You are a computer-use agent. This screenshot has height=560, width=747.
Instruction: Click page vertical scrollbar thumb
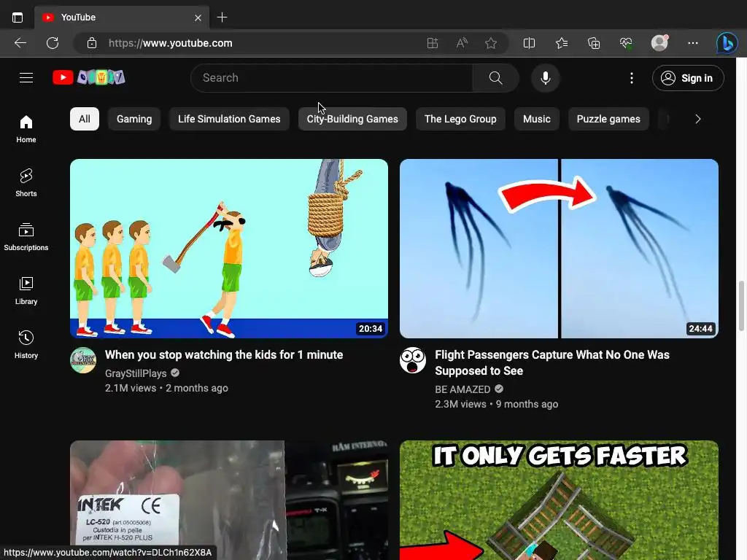click(x=741, y=306)
